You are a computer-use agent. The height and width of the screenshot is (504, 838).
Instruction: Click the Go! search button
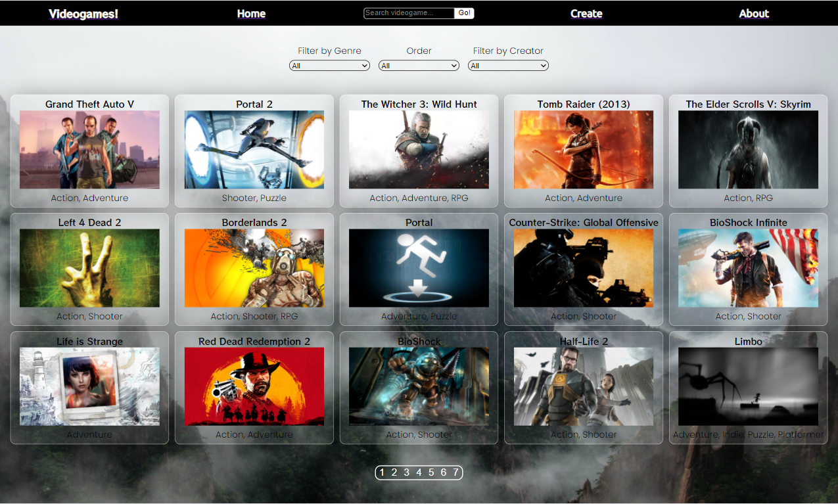465,13
